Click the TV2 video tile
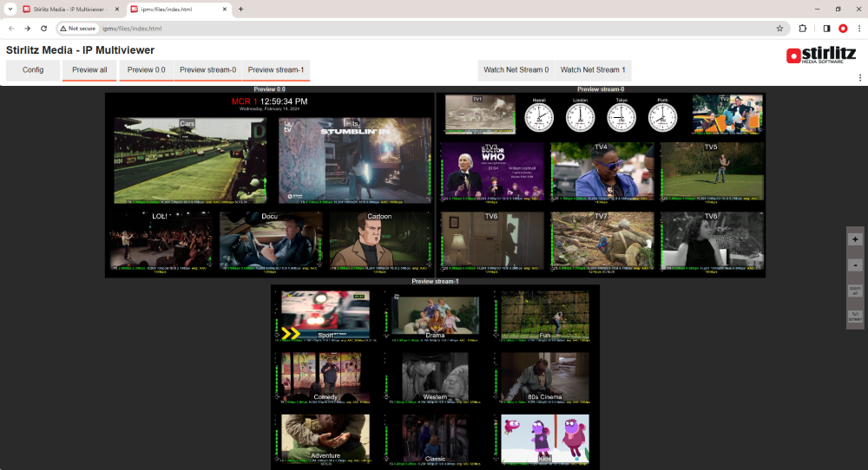The height and width of the screenshot is (470, 868). [x=727, y=114]
